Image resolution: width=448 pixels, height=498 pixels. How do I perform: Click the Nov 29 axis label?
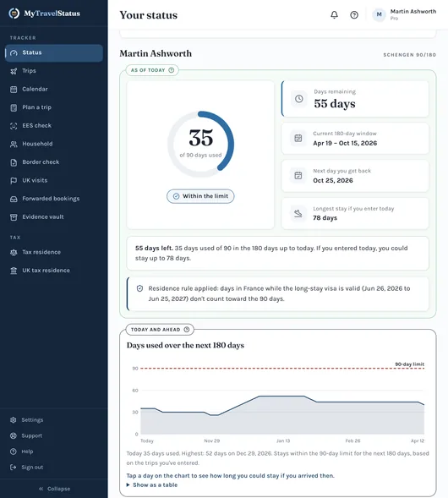(x=212, y=441)
